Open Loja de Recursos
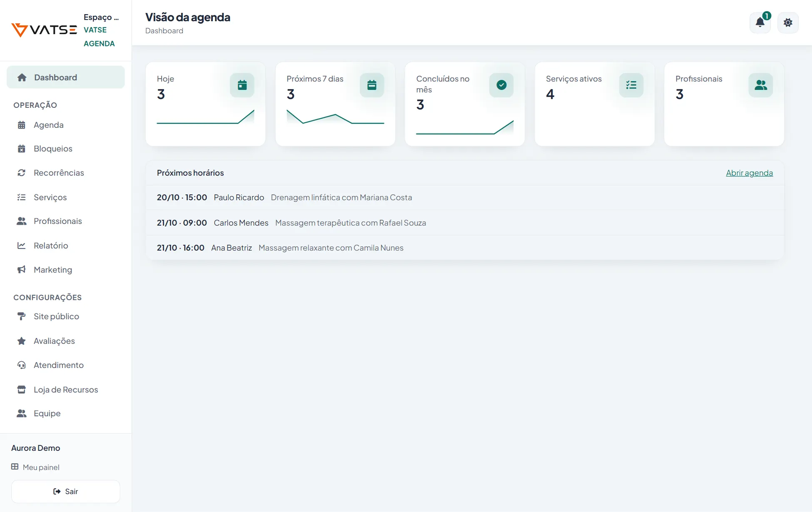 (x=66, y=390)
